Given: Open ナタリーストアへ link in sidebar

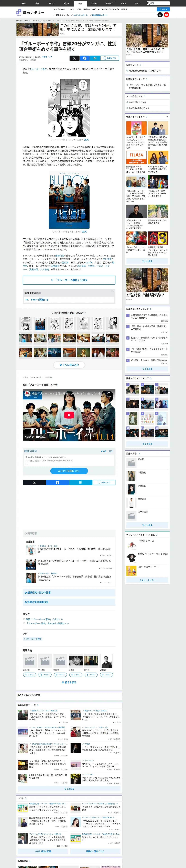Looking at the screenshot, I should point(147,580).
